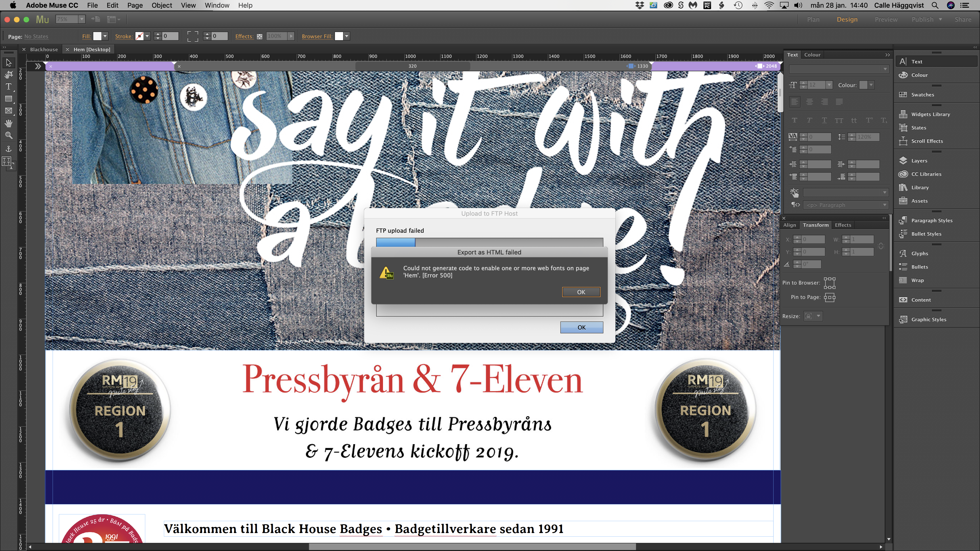
Task: Open the States panel
Action: [936, 127]
